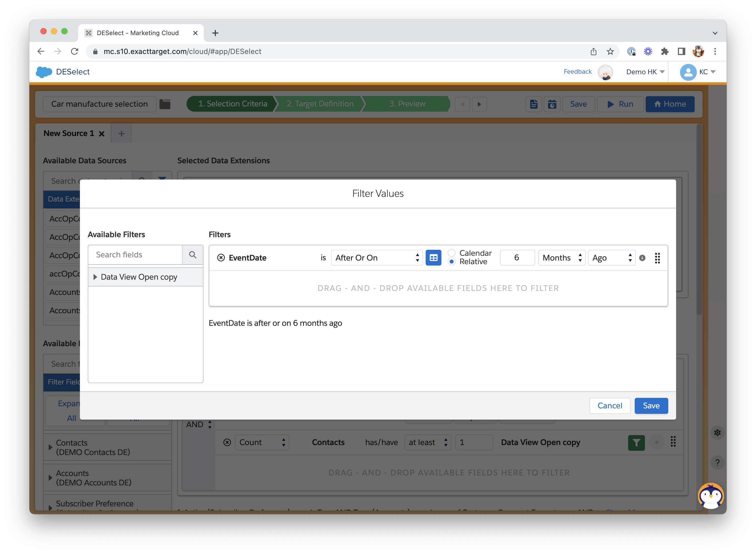
Task: Click Save in Filter Values dialog
Action: tap(651, 406)
